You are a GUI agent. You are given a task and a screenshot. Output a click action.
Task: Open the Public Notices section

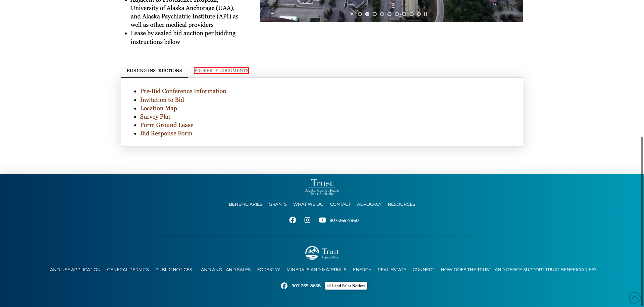point(173,269)
